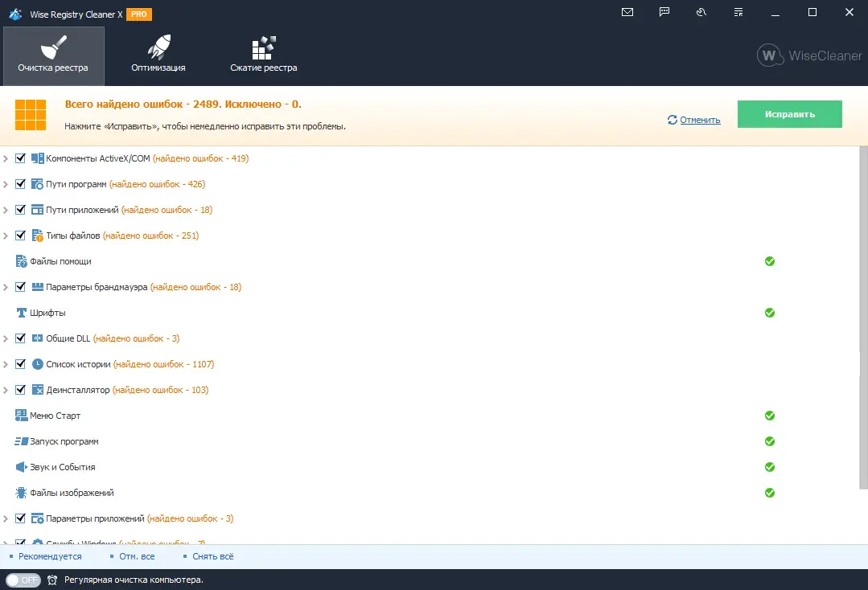Click the vertical scrollbar of results list
868x590 pixels.
(x=863, y=318)
